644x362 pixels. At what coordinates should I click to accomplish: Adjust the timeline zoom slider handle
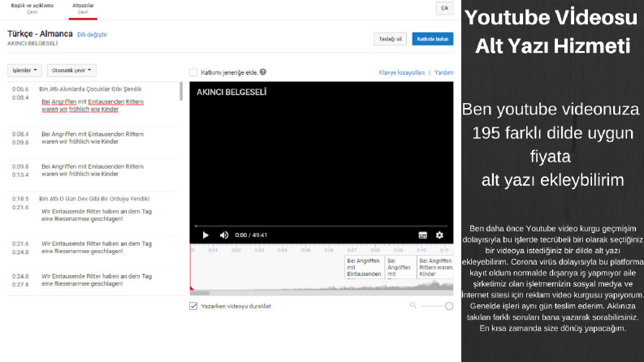449,306
